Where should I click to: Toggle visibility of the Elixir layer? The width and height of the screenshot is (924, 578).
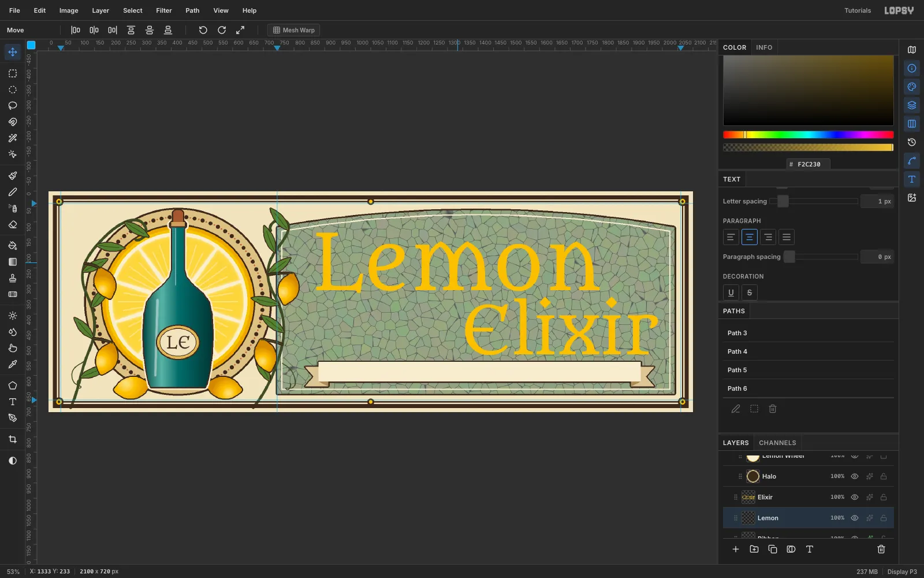click(x=855, y=497)
